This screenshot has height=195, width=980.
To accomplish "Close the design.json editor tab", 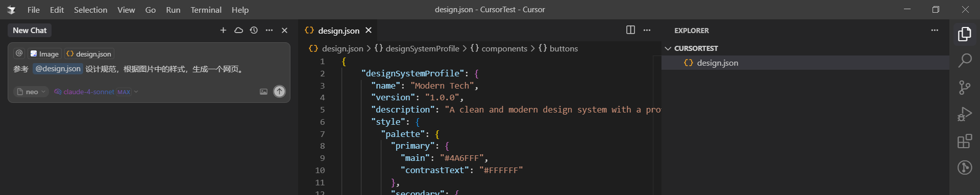I will [x=369, y=31].
